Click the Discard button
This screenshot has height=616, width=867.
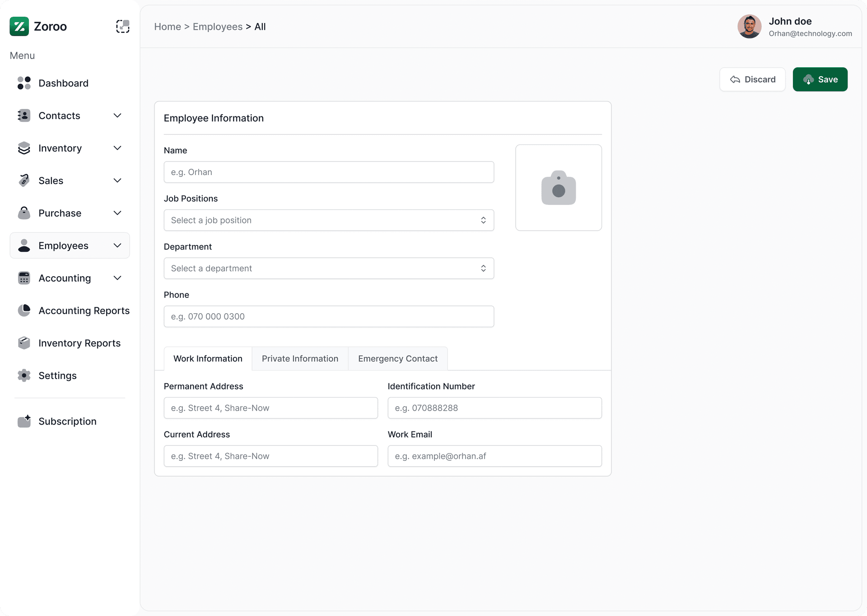(x=752, y=79)
